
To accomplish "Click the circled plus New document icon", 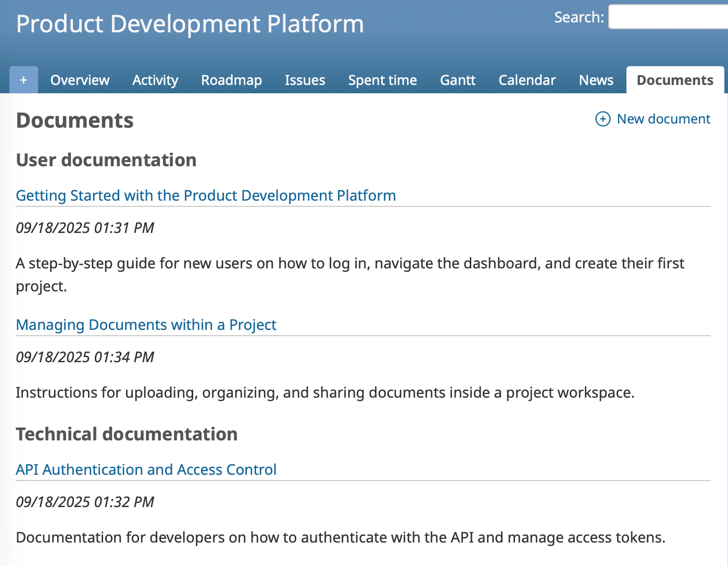I will (x=603, y=119).
